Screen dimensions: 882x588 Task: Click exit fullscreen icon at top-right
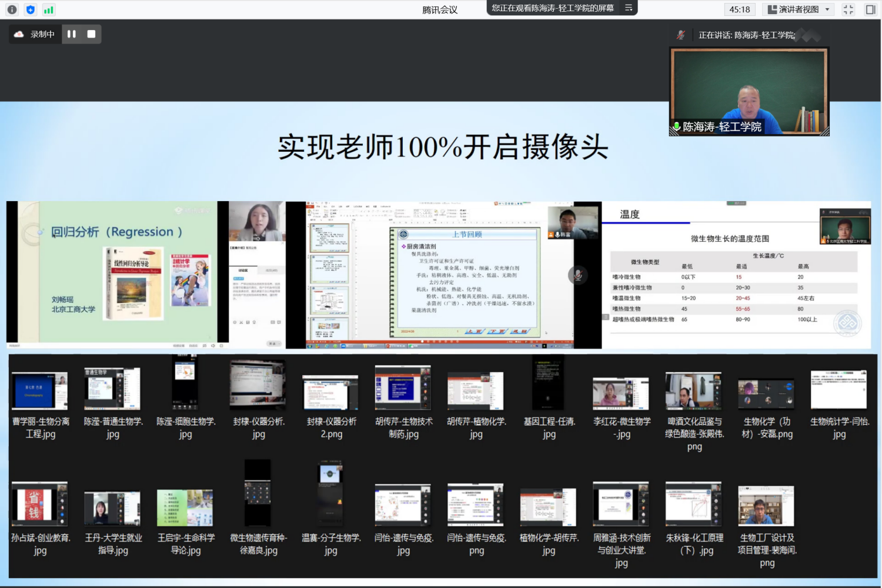tap(848, 9)
